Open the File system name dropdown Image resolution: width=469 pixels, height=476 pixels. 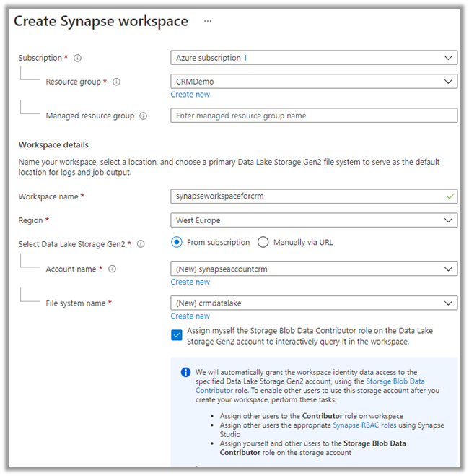pos(314,303)
